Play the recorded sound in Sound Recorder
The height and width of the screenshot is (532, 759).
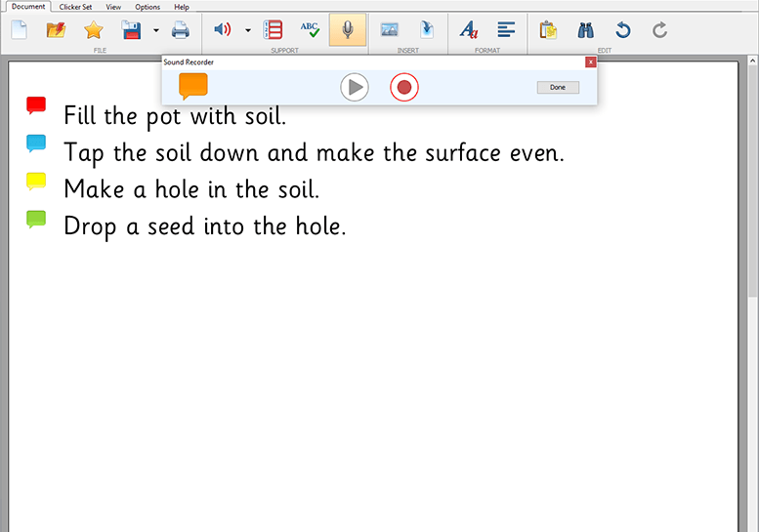coord(355,88)
